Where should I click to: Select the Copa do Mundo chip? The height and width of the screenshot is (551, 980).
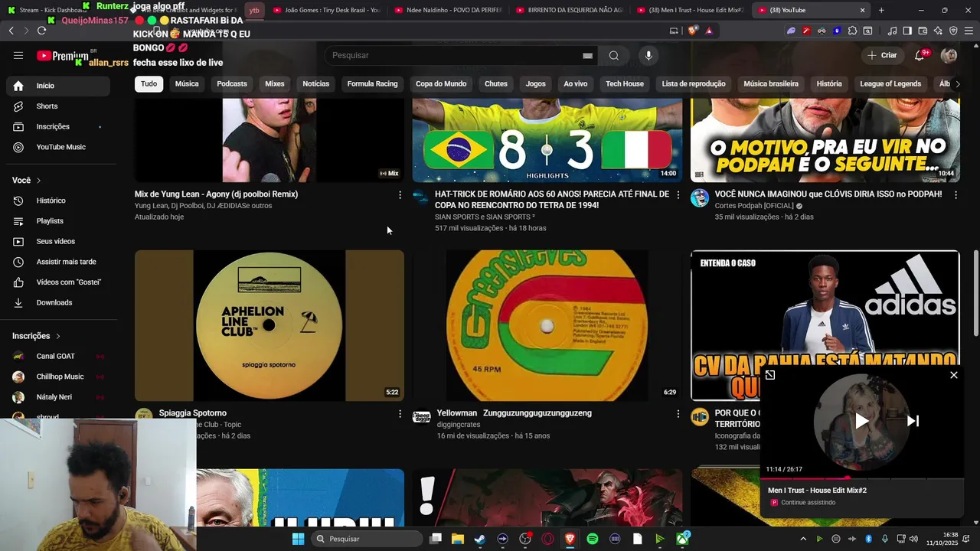(441, 83)
